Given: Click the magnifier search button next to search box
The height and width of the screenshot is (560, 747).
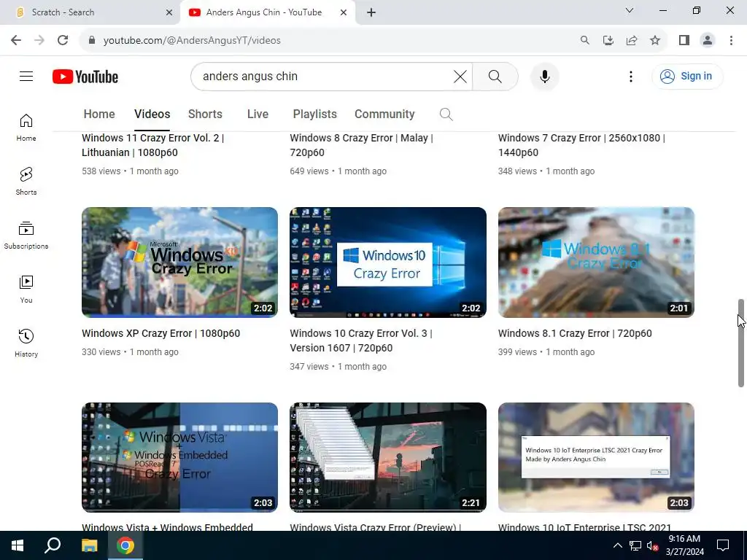Looking at the screenshot, I should [495, 76].
